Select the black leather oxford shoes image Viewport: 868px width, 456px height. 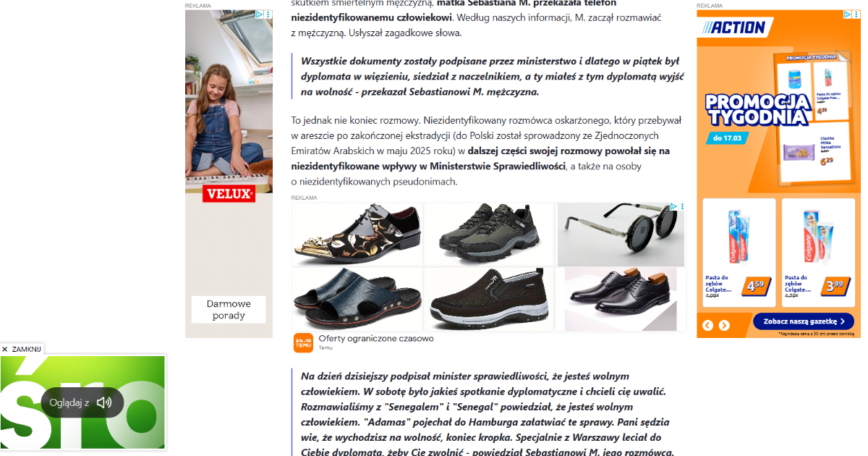point(621,300)
